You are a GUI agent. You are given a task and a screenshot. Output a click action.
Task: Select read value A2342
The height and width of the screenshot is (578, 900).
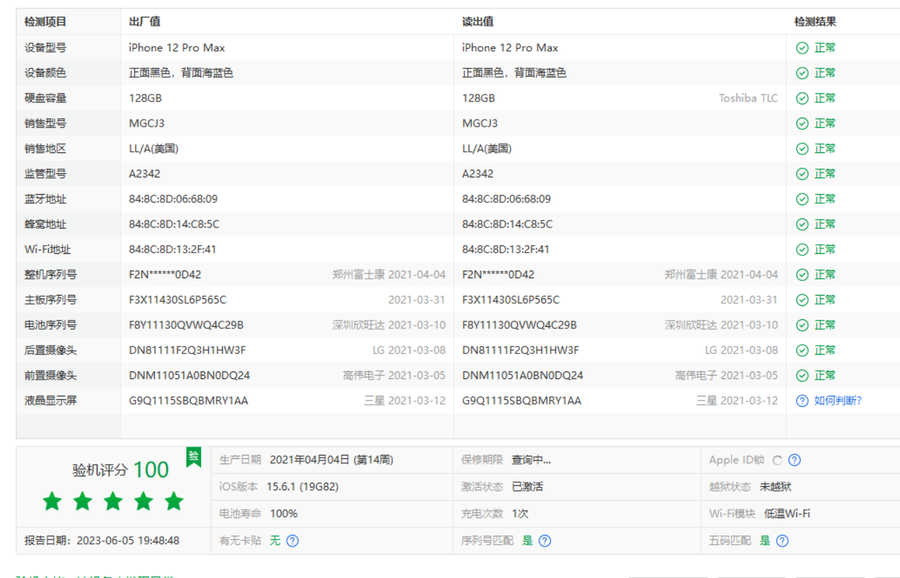coord(478,174)
